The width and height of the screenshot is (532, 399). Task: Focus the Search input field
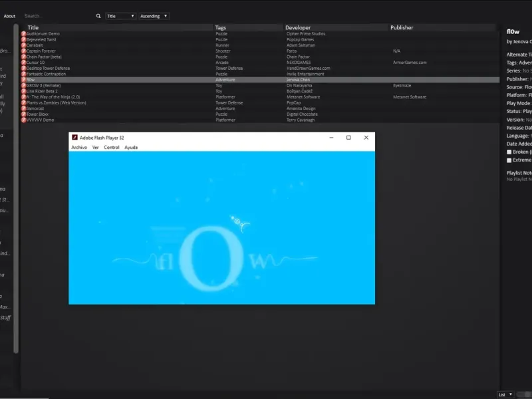point(58,16)
